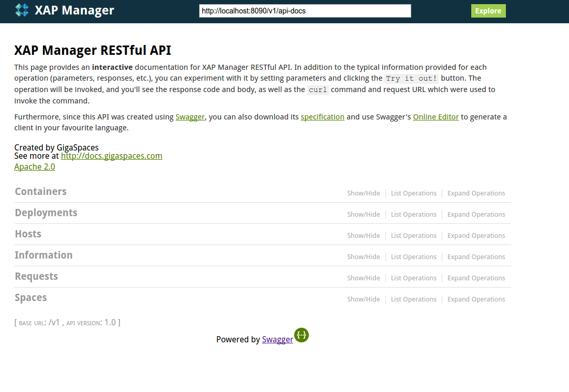
Task: Open the Swagger link in the description
Action: click(x=190, y=117)
